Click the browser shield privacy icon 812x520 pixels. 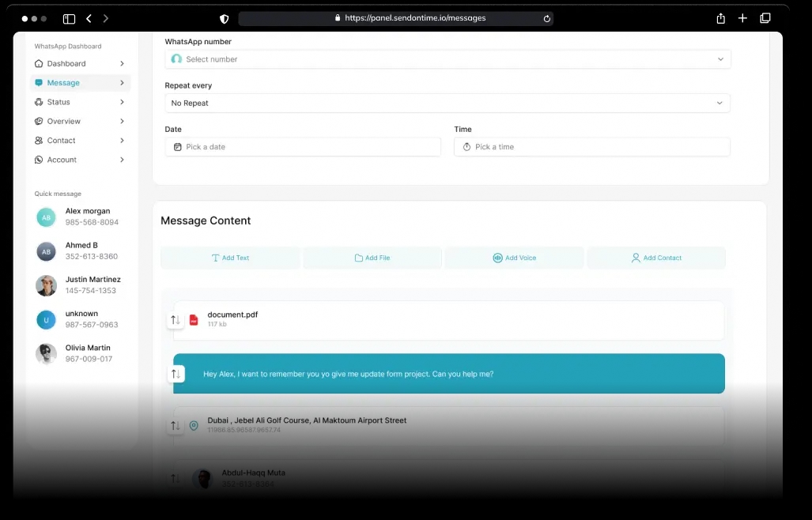coord(224,18)
